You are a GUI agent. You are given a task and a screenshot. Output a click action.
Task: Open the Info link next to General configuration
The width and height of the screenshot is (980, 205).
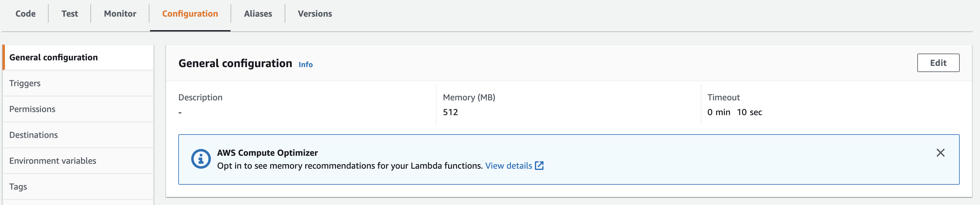(x=306, y=64)
